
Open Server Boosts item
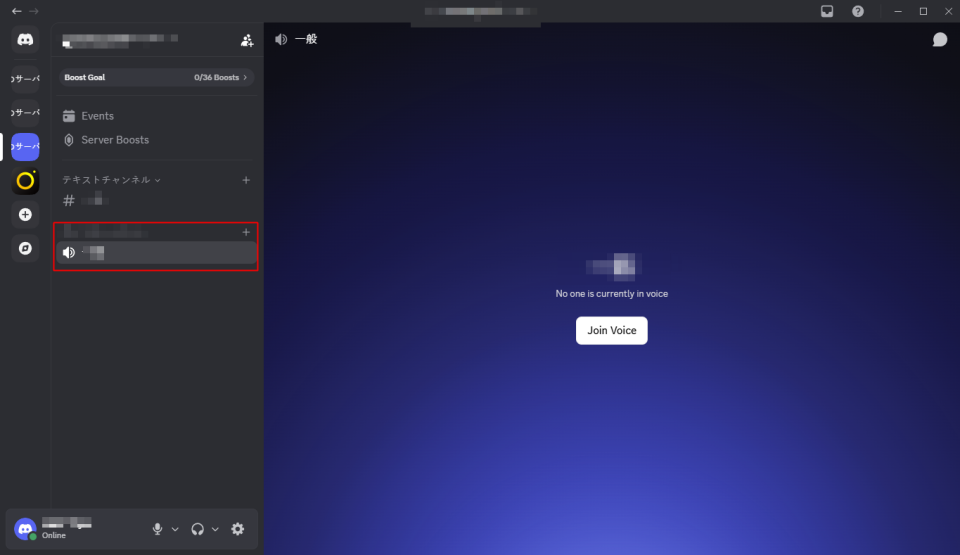(x=114, y=140)
